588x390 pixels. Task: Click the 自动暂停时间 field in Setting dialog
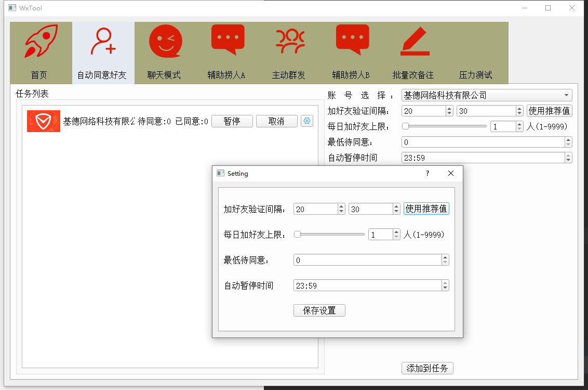(x=367, y=285)
